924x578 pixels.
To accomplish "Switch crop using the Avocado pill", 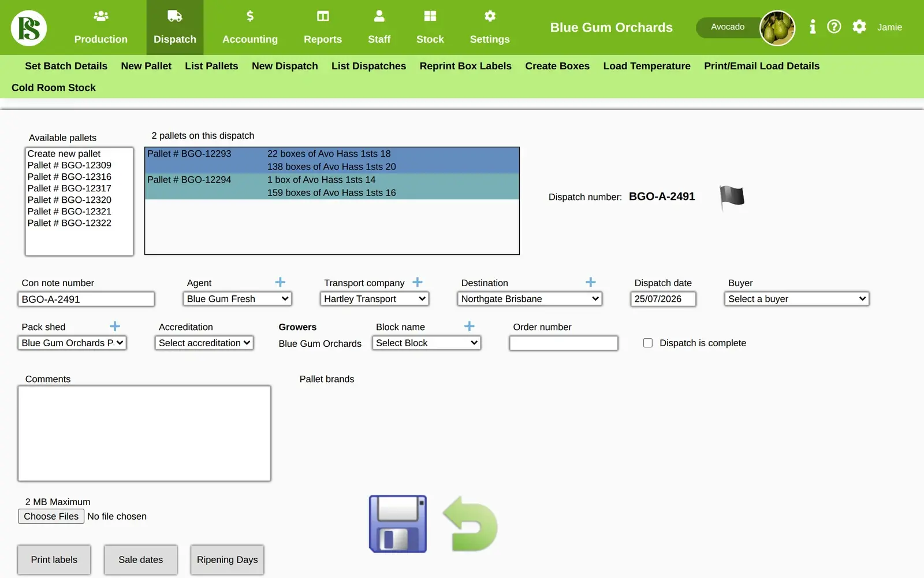I will (x=728, y=27).
